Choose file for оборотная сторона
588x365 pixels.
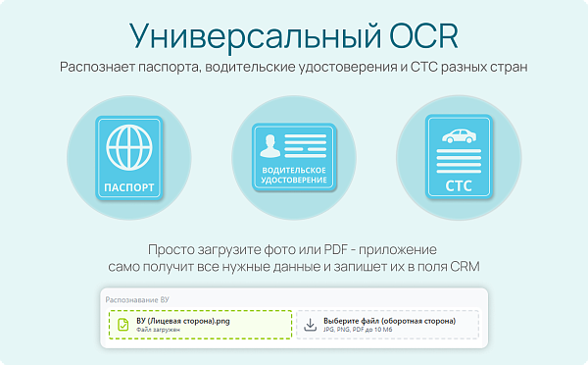(x=388, y=325)
